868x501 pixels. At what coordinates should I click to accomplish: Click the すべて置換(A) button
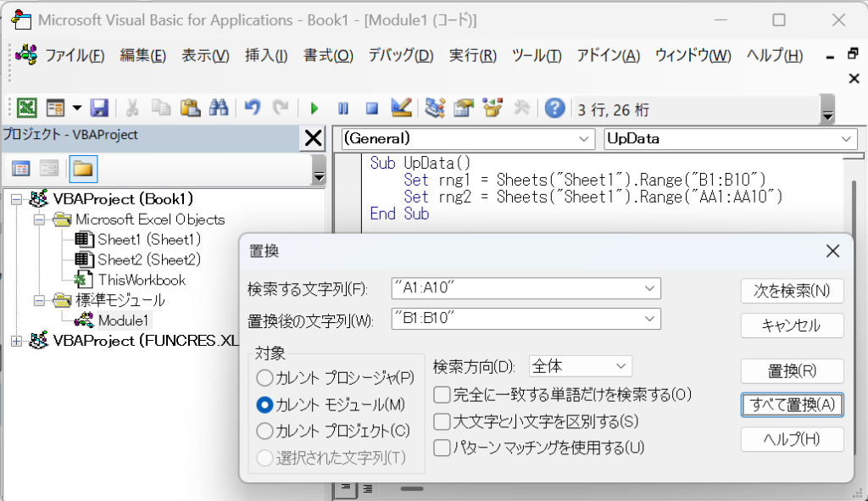coord(793,404)
